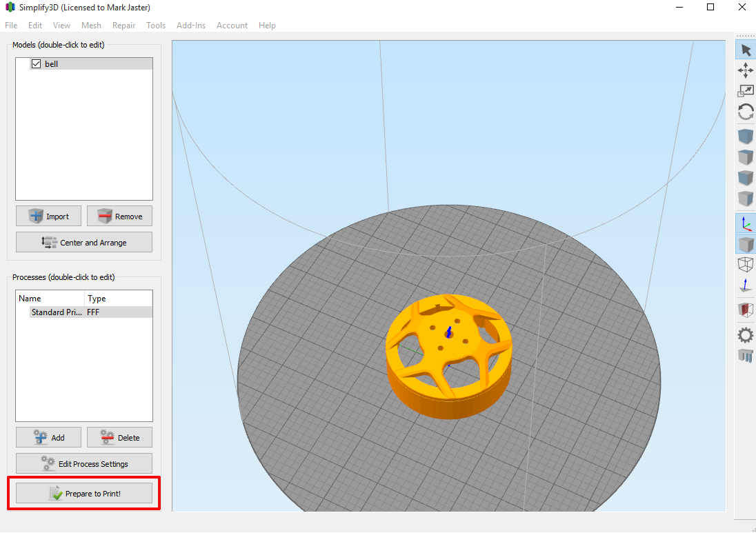
Task: Click the Remove model button
Action: [x=119, y=217]
